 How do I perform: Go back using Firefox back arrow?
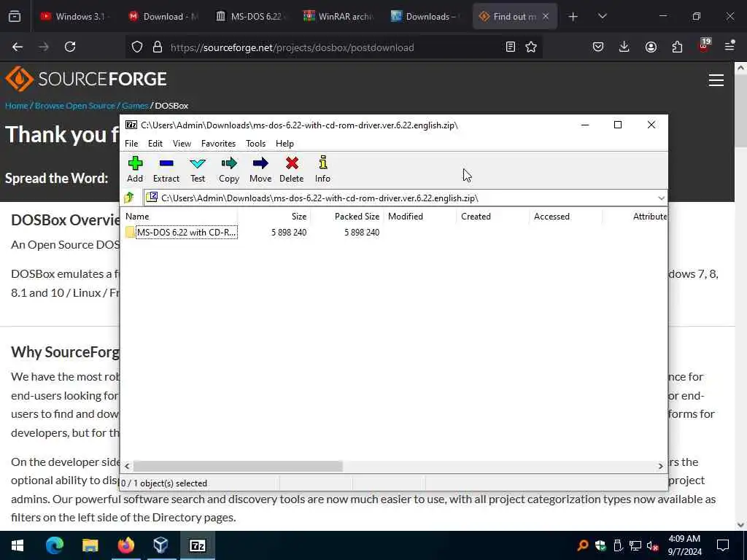click(x=18, y=47)
